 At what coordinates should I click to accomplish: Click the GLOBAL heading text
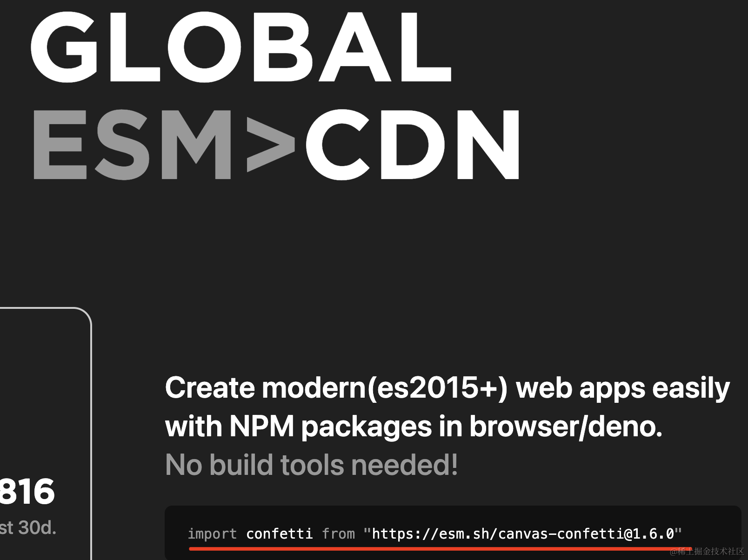pyautogui.click(x=241, y=47)
